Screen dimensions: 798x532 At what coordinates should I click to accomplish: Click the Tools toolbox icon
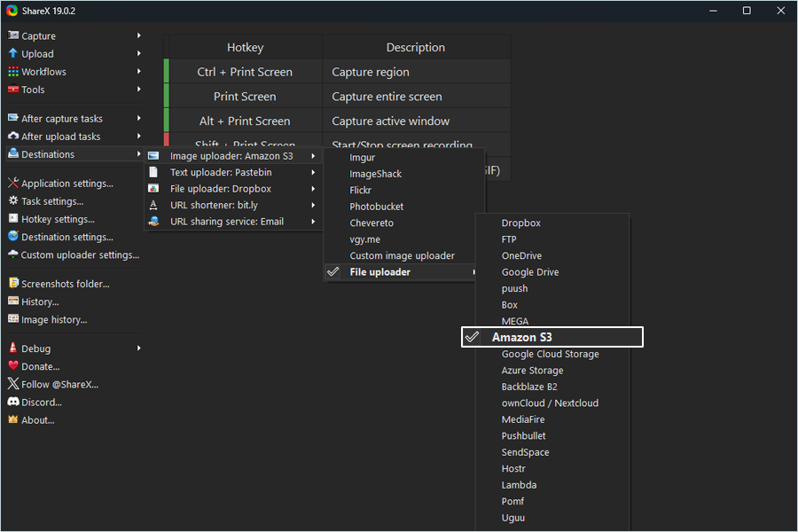pos(13,90)
